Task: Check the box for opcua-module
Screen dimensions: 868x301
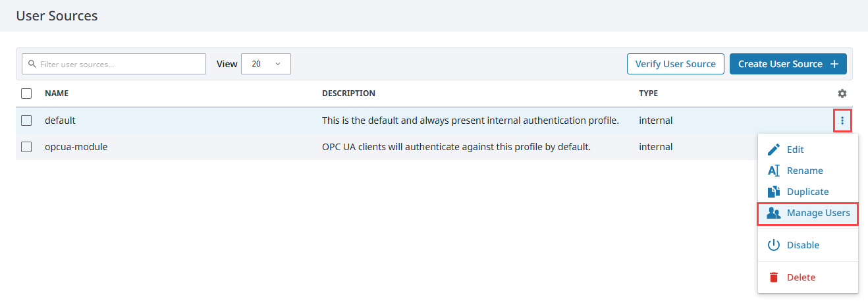Action: [x=26, y=147]
